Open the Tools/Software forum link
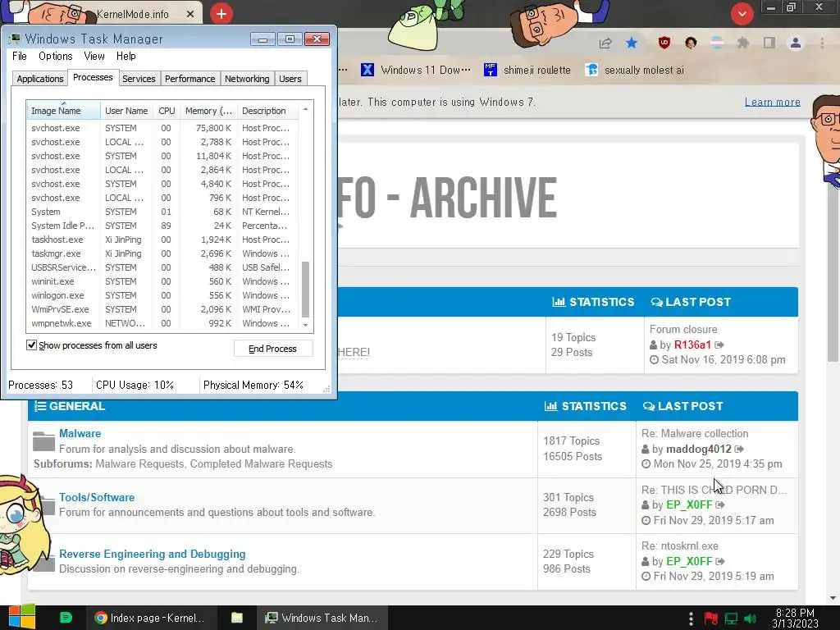 (x=97, y=497)
